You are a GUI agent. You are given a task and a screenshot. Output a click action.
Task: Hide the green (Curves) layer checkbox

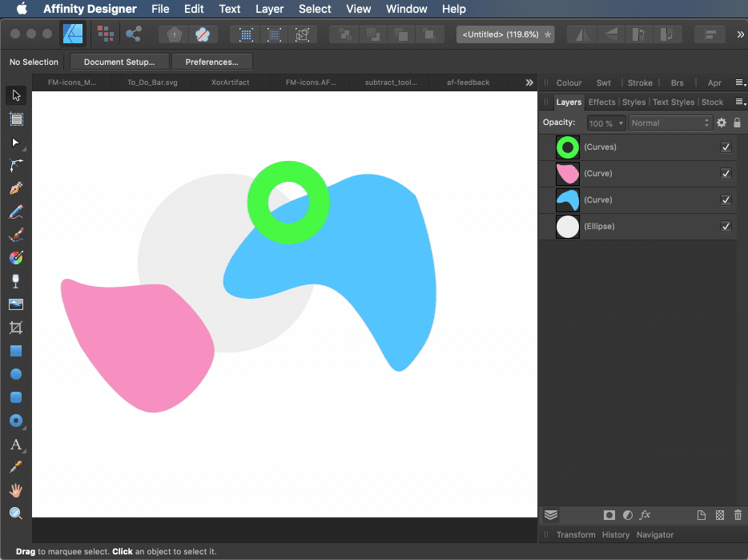point(726,147)
